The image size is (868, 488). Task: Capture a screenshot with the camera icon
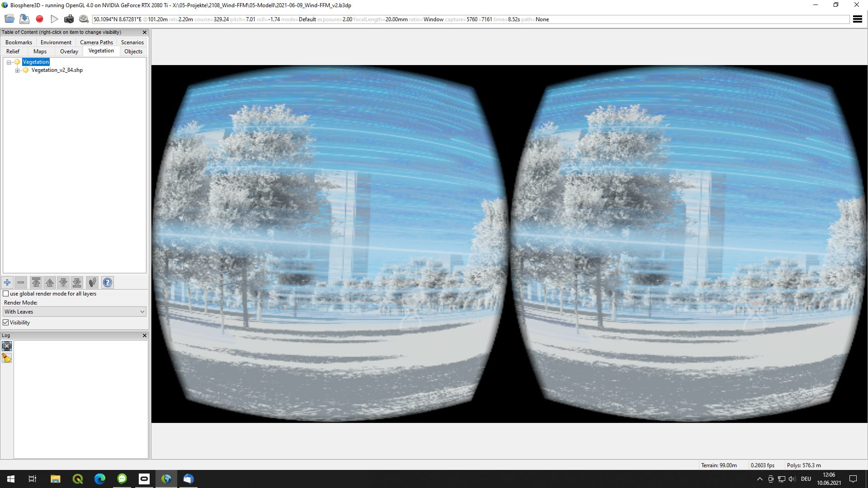pyautogui.click(x=69, y=19)
